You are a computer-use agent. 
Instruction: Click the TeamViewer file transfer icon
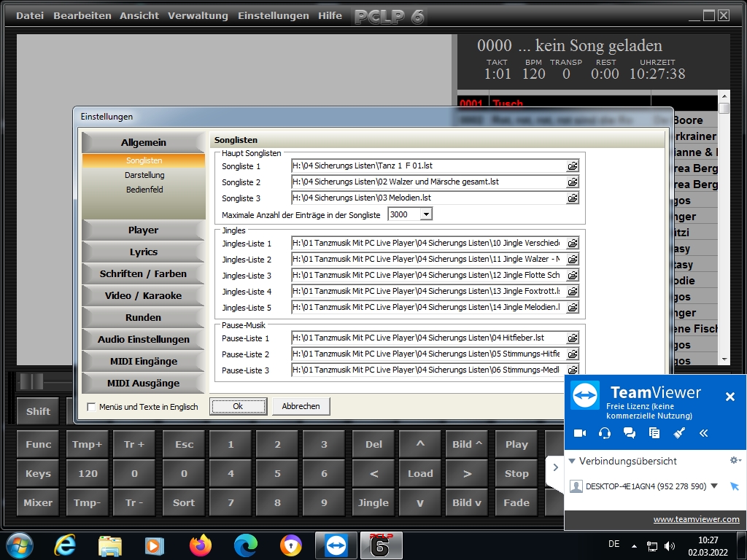click(654, 433)
